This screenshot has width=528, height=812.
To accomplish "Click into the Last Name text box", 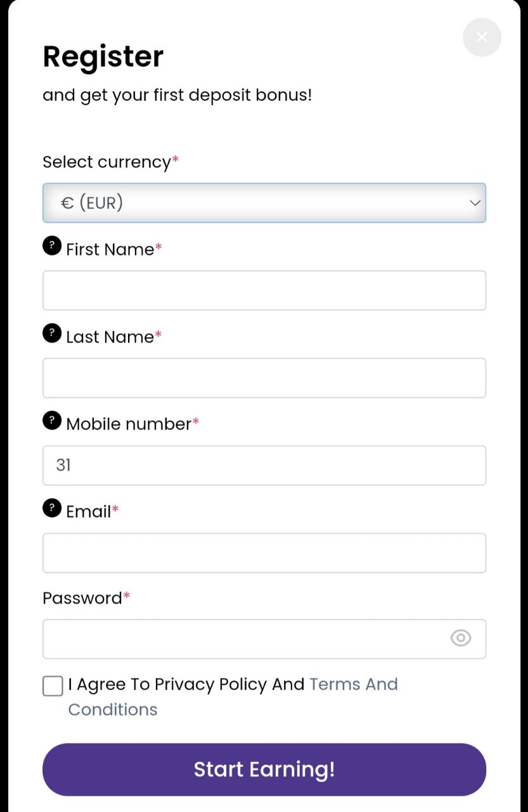I will click(x=264, y=378).
